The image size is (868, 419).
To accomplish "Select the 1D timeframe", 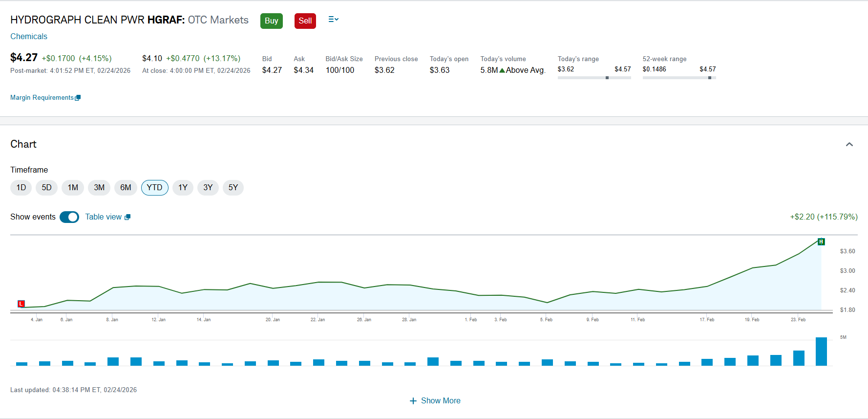I will (x=21, y=188).
